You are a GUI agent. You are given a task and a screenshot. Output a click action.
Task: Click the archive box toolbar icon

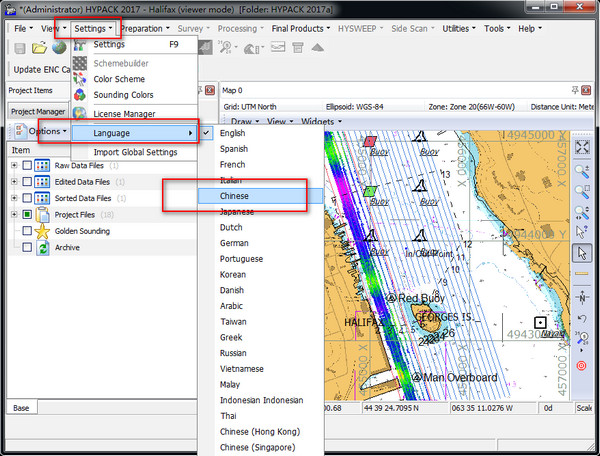(298, 48)
